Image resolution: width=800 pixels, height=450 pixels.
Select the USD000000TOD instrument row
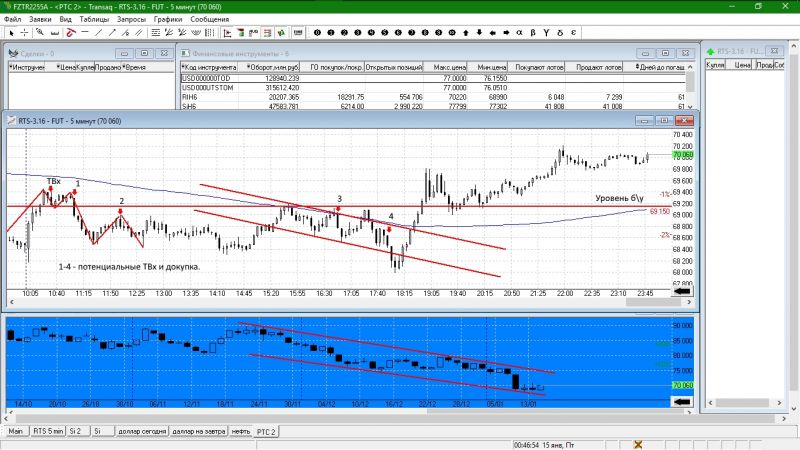click(433, 78)
